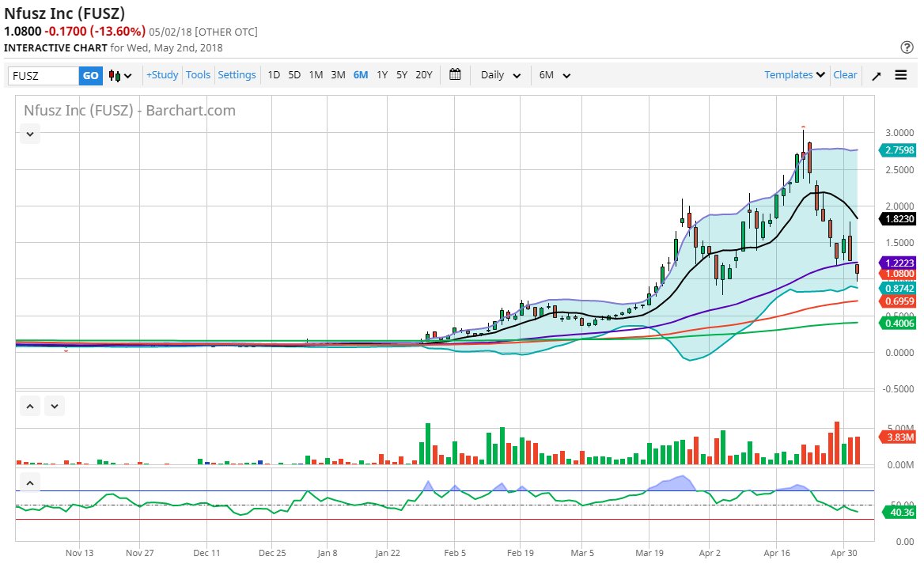Click the GO button next to symbol field
This screenshot has width=924, height=564.
91,75
